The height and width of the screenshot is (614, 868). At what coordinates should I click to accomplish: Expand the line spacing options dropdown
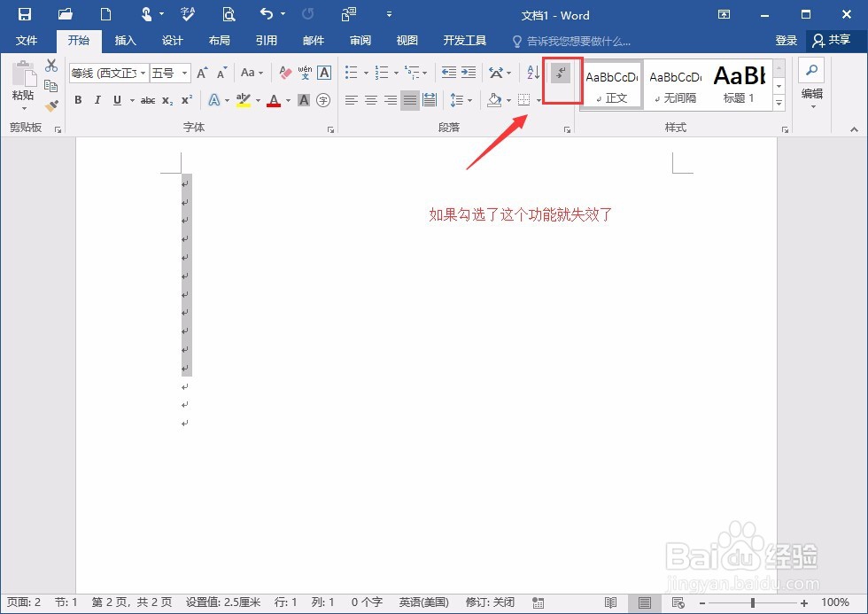tap(468, 100)
